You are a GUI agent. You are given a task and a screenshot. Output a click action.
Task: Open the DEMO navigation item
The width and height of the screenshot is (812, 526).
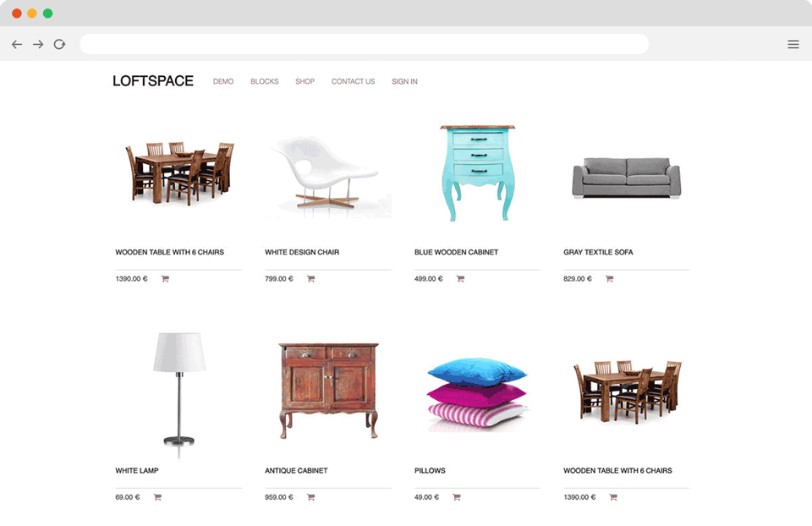click(x=223, y=81)
